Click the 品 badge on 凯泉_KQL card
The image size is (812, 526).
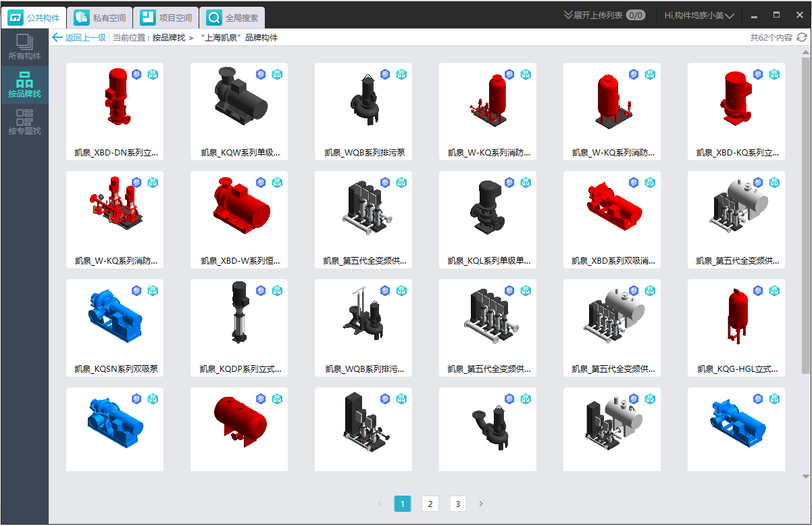click(526, 183)
